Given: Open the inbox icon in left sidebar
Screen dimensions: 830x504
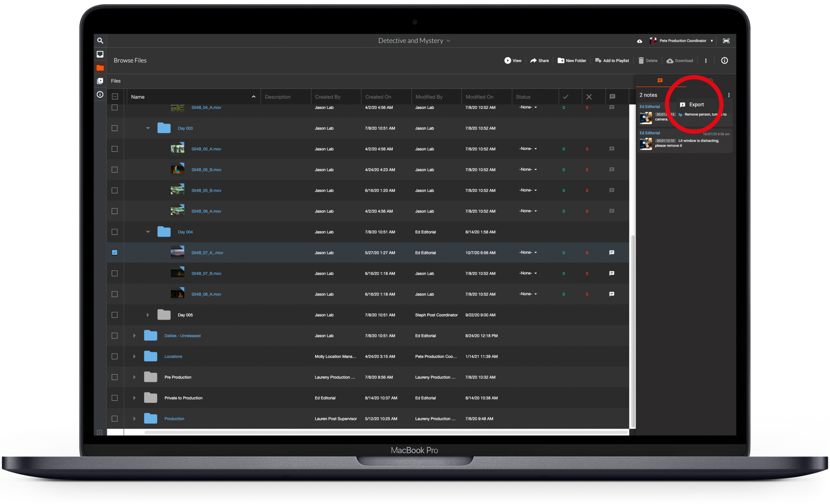Looking at the screenshot, I should 100,54.
